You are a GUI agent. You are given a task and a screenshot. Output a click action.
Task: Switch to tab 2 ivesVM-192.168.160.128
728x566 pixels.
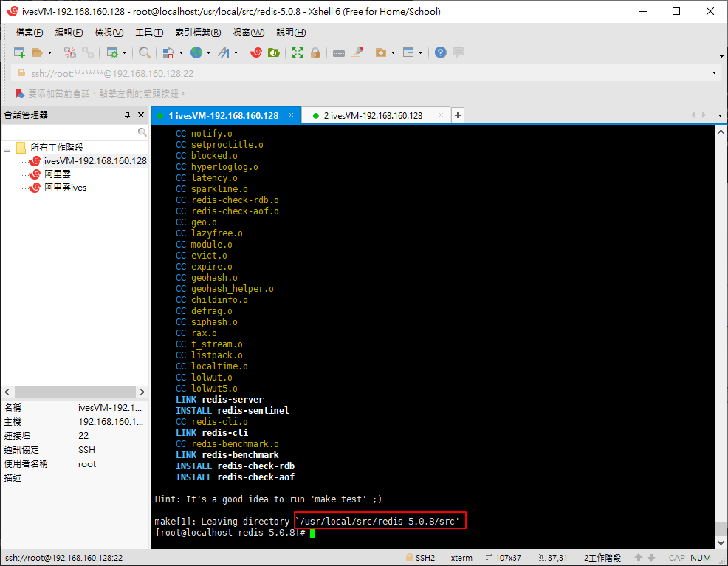pyautogui.click(x=375, y=116)
